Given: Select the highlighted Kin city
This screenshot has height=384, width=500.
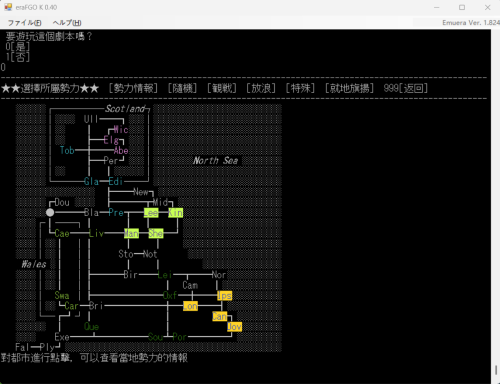Looking at the screenshot, I should pos(175,212).
